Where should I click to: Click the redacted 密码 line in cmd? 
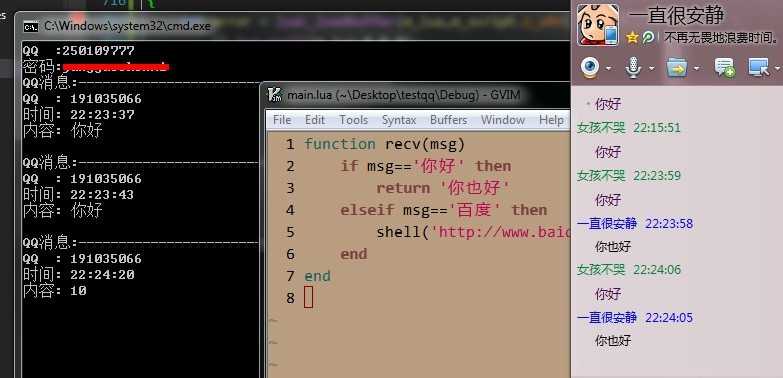(96, 66)
